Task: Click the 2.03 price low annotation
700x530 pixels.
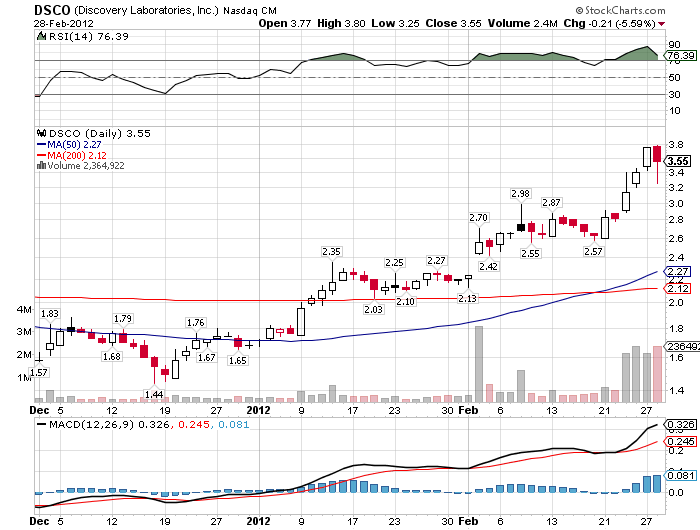Action: 373,309
